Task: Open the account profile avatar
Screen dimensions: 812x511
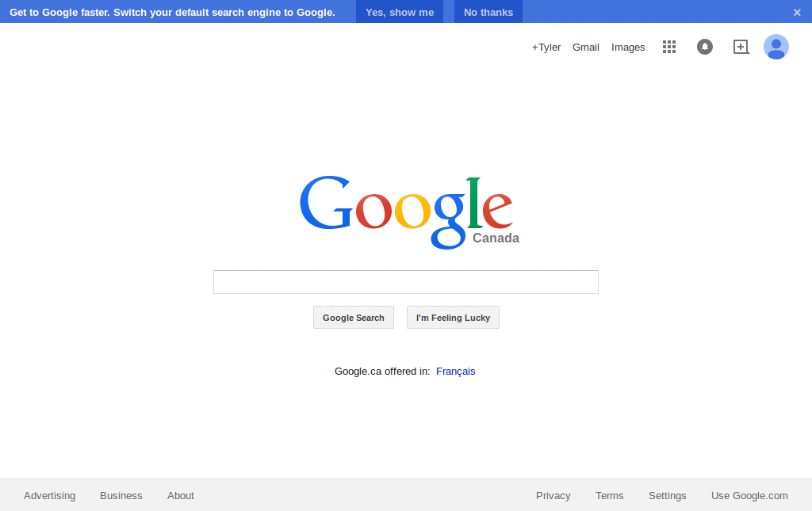Action: tap(776, 47)
